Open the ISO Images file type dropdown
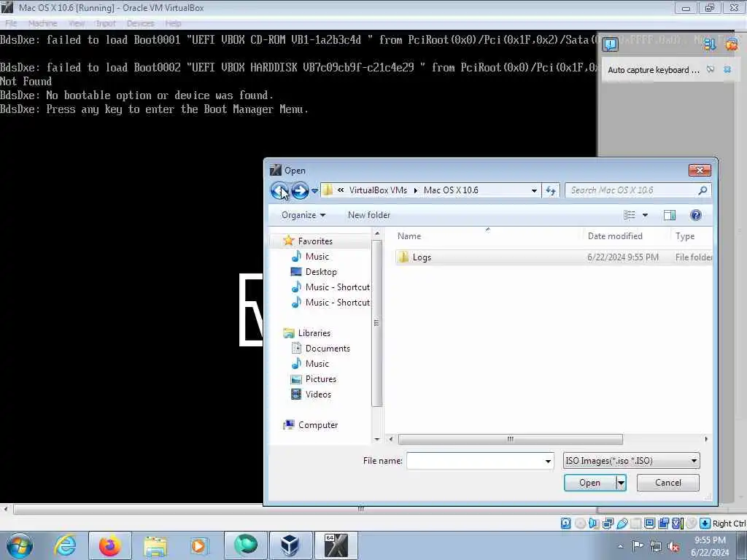This screenshot has height=560, width=747. click(631, 461)
